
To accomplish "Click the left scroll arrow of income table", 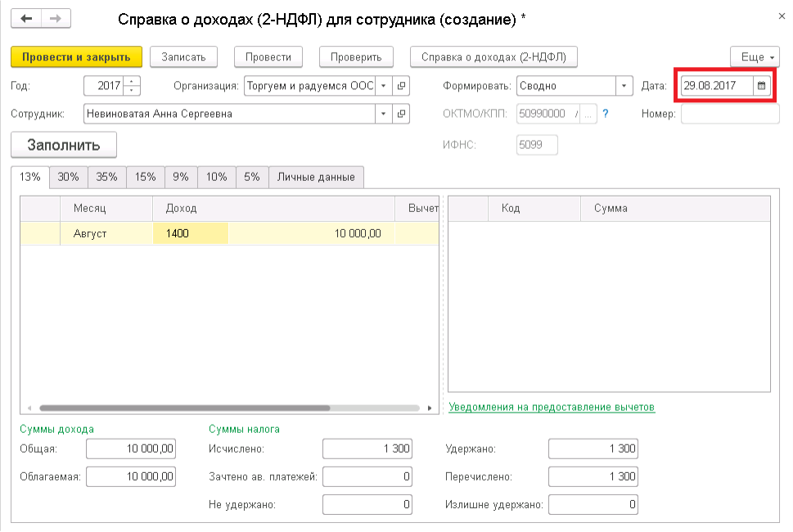I will pyautogui.click(x=29, y=408).
